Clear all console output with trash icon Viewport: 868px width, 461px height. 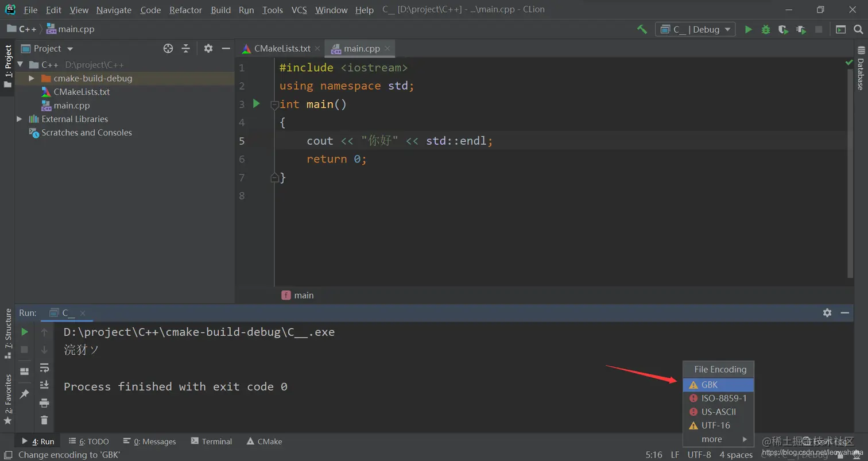pyautogui.click(x=44, y=420)
